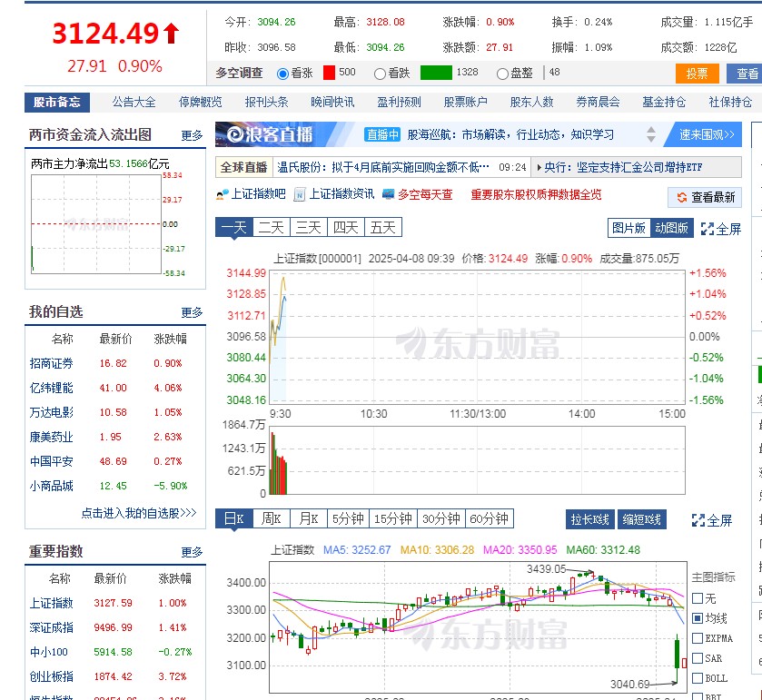Open the 基金持仓 menu item
This screenshot has height=700, width=762.
tap(664, 102)
